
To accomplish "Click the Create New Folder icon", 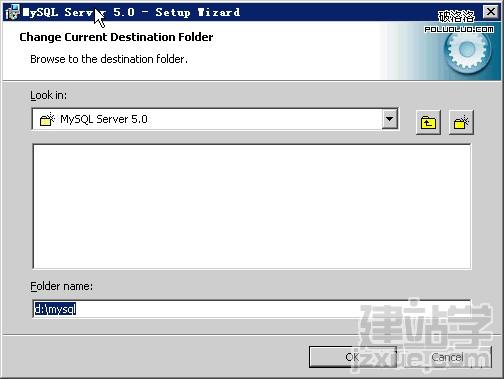I will click(461, 122).
